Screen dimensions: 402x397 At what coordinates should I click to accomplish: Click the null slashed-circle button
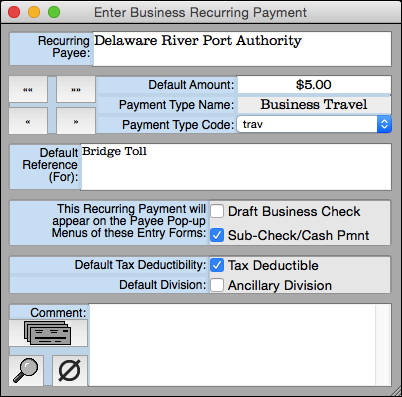pos(70,370)
